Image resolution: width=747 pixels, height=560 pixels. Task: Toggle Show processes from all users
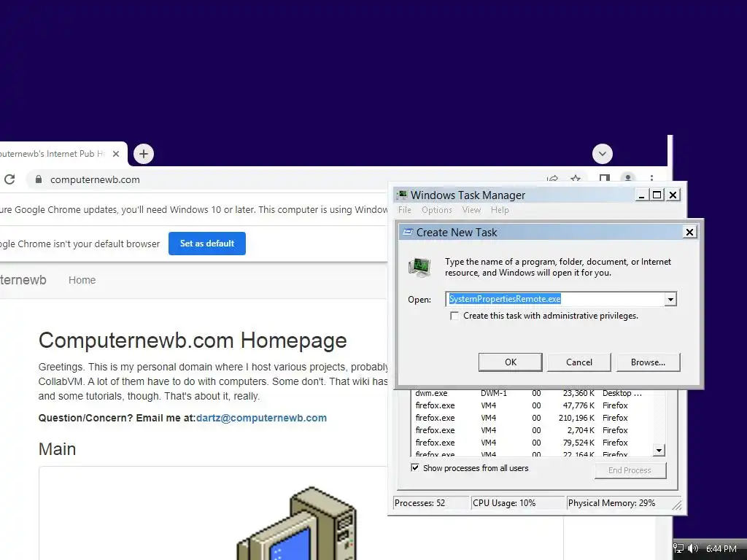click(x=415, y=467)
